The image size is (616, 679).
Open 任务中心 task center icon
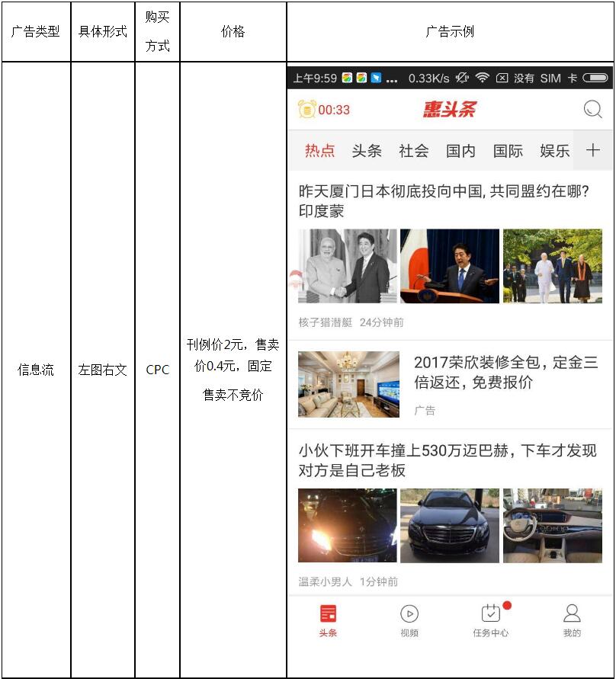tap(490, 613)
